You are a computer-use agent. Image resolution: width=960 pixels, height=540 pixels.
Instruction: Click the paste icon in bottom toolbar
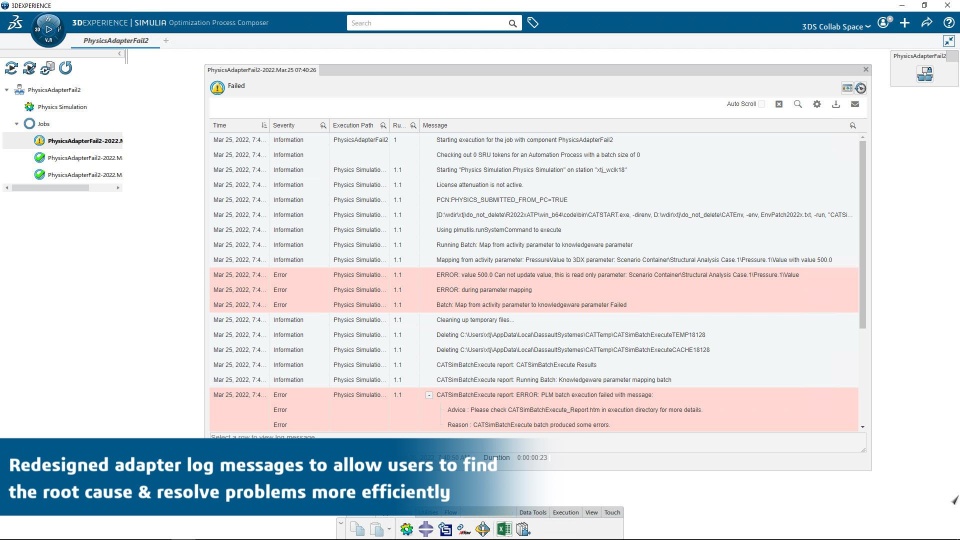[x=377, y=529]
